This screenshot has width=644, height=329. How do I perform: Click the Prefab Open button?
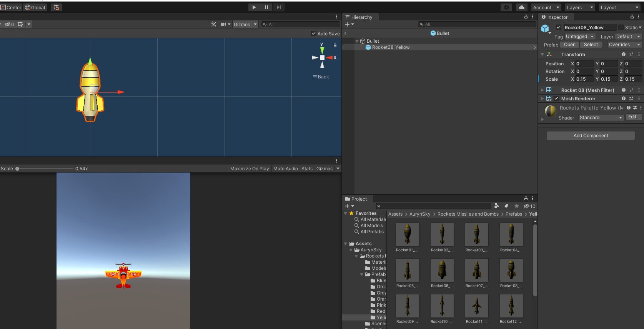coord(570,45)
